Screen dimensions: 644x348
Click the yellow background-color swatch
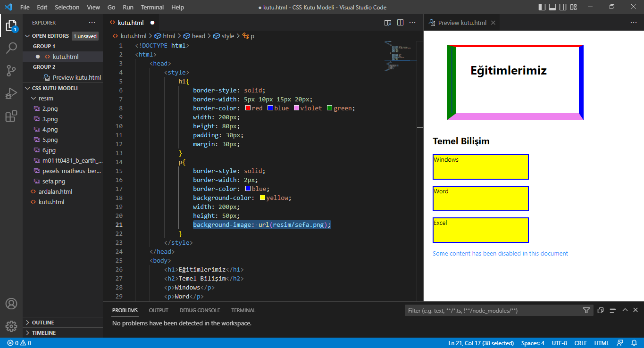262,198
